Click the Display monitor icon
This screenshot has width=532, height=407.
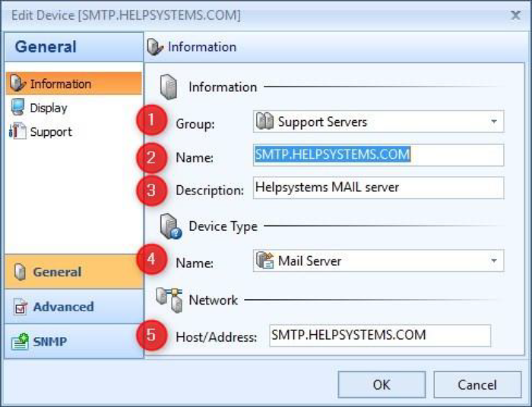pos(17,108)
